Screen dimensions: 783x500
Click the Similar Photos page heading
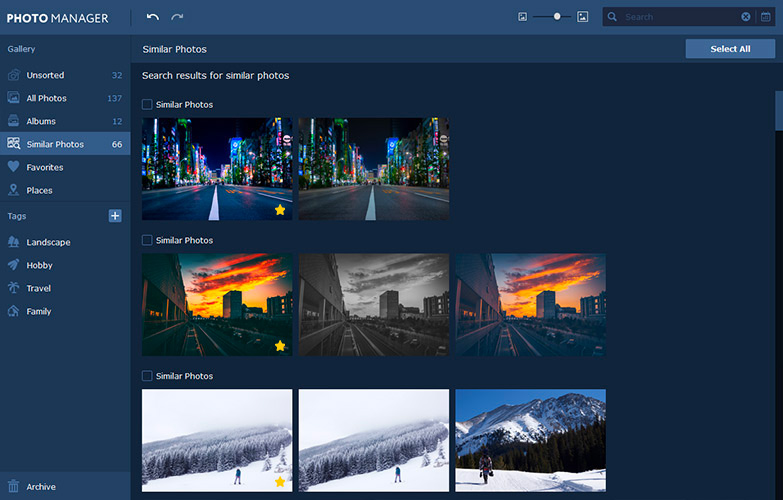click(x=174, y=49)
